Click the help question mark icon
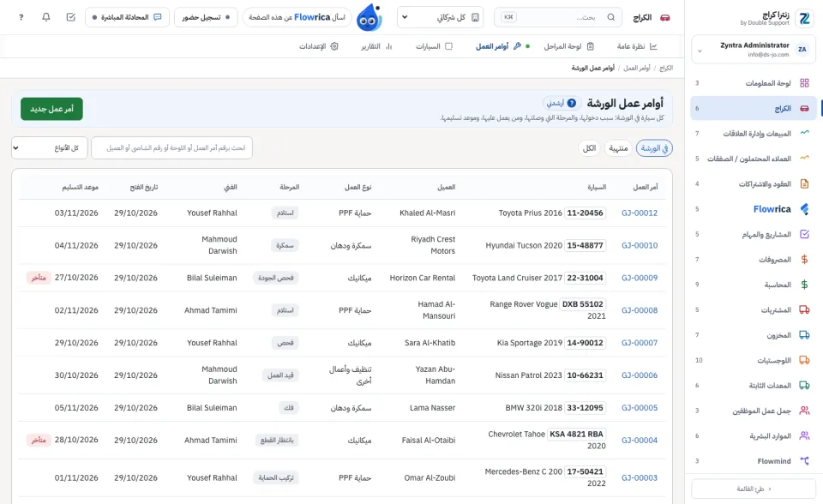The height and width of the screenshot is (504, 823). 21,17
